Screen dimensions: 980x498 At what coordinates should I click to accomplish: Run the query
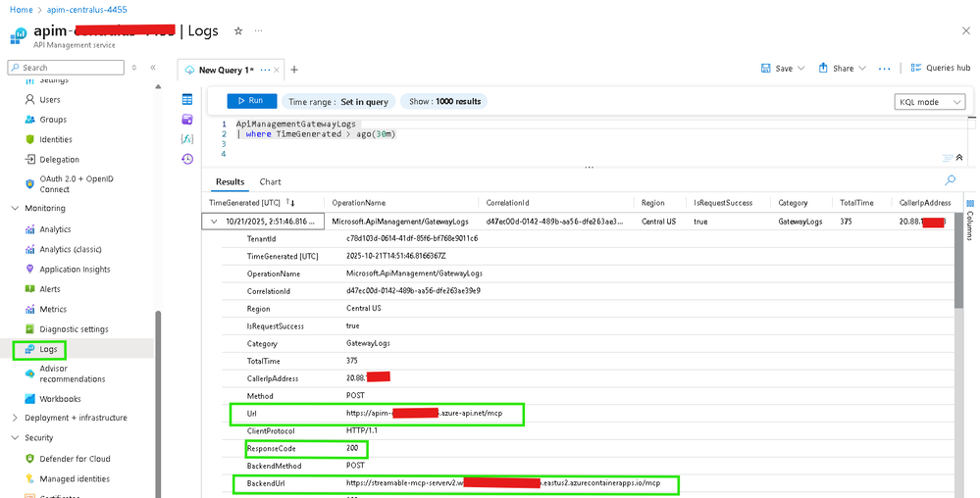[x=251, y=101]
